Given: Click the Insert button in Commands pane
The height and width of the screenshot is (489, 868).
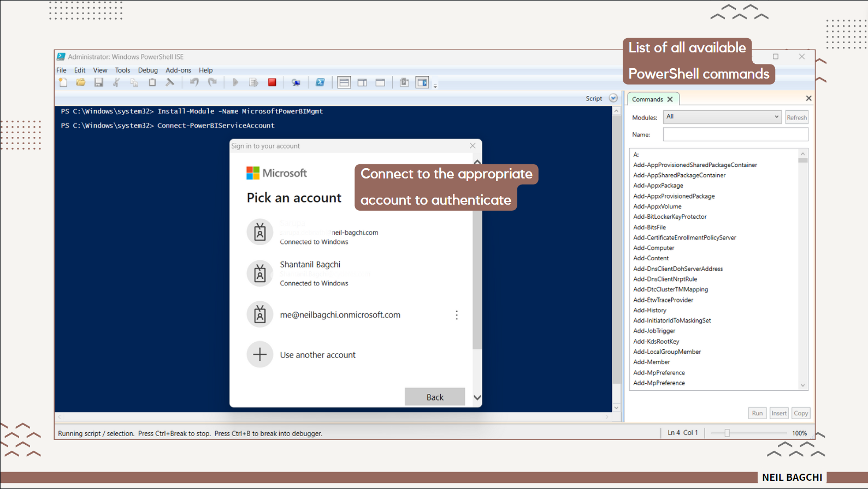Looking at the screenshot, I should click(x=779, y=413).
